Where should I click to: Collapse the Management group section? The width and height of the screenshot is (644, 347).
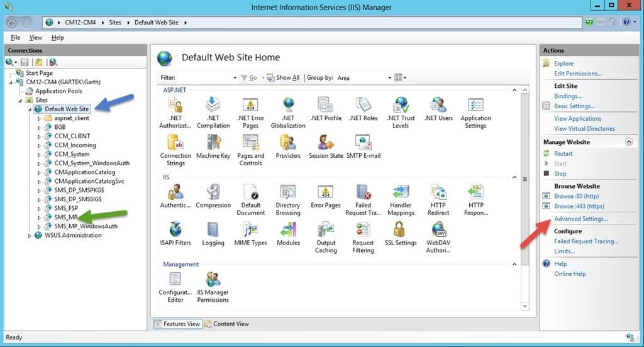pyautogui.click(x=514, y=264)
